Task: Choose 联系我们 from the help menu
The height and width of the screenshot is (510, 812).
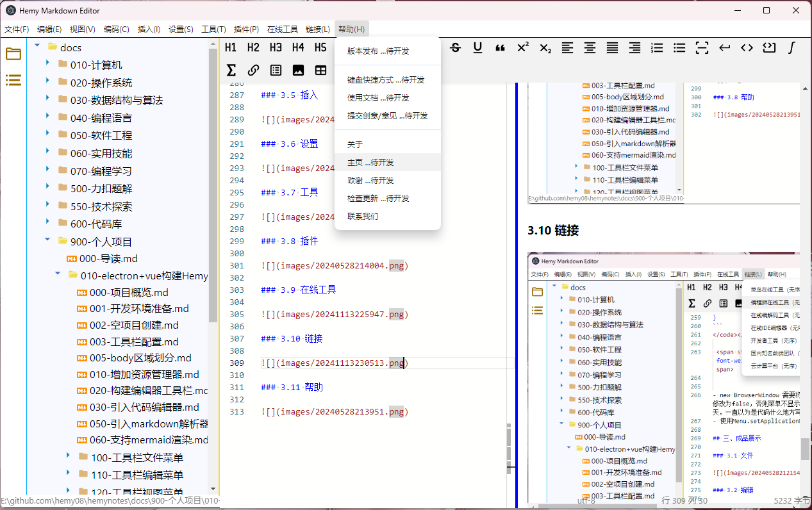Action: pos(363,217)
